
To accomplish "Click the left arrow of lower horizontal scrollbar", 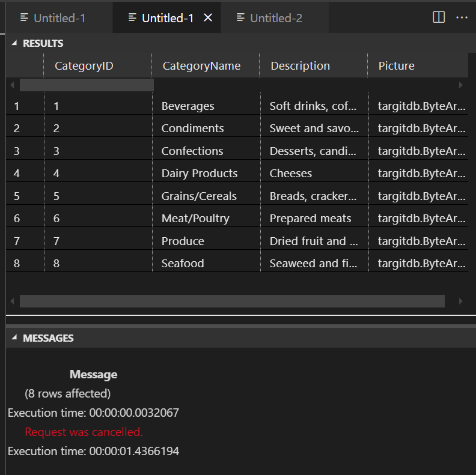I will (12, 301).
